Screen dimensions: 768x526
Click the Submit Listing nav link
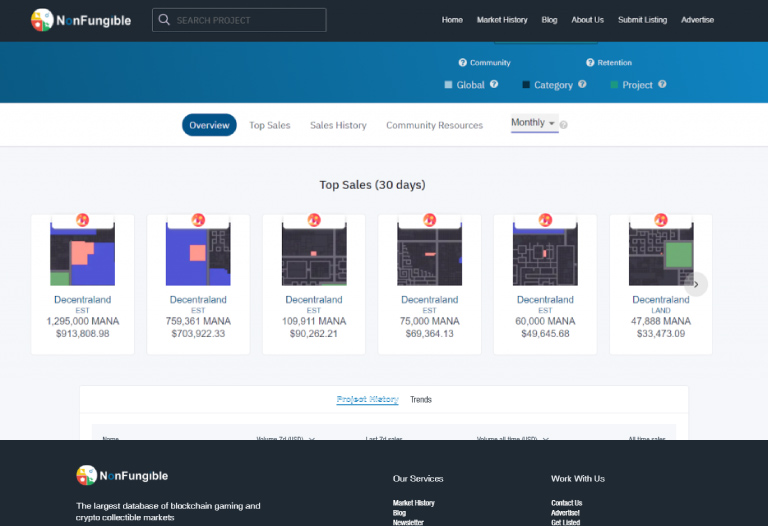pyautogui.click(x=643, y=20)
